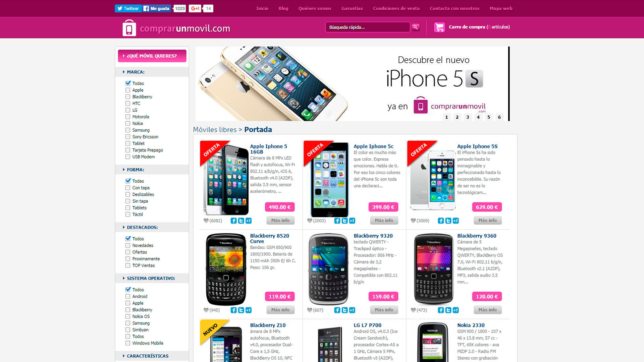Image resolution: width=644 pixels, height=362 pixels.
Task: Click the Google +1 button
Action: 195,8
